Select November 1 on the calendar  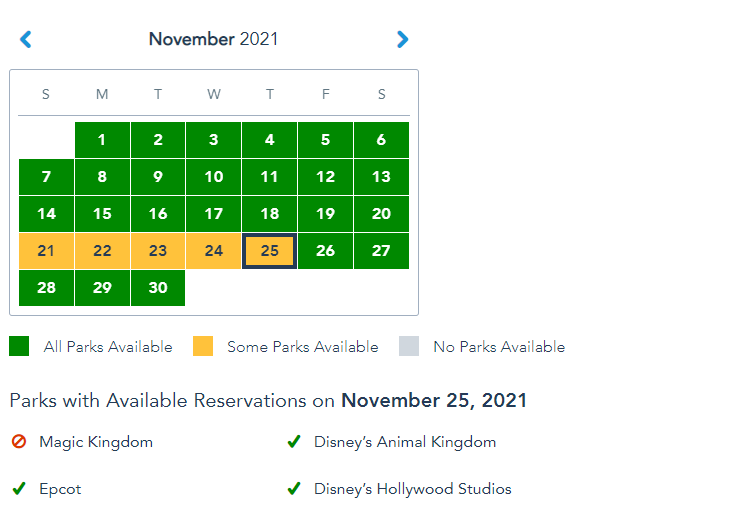tap(102, 141)
